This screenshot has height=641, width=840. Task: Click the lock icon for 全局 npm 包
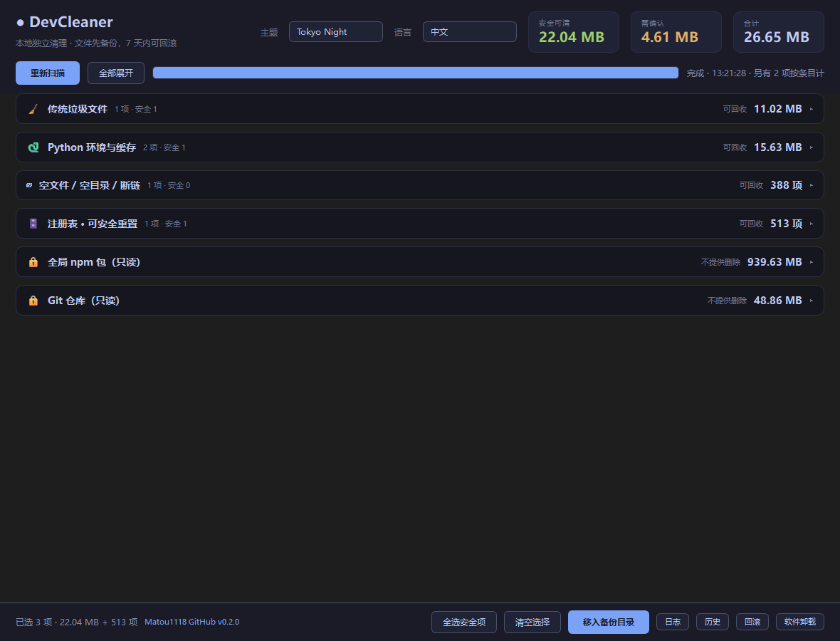coord(33,262)
